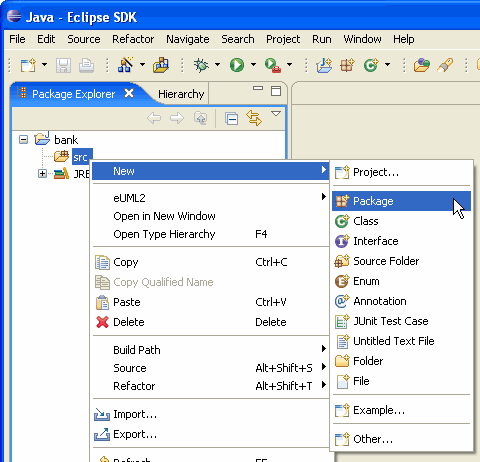Open the Navigate menu
Image resolution: width=480 pixels, height=462 pixels.
click(x=188, y=39)
